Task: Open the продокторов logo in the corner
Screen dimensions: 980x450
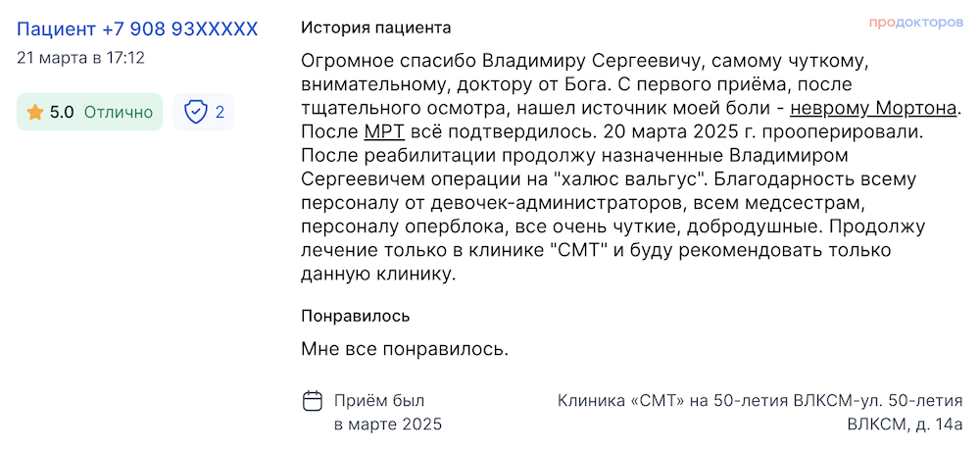Action: (x=915, y=23)
